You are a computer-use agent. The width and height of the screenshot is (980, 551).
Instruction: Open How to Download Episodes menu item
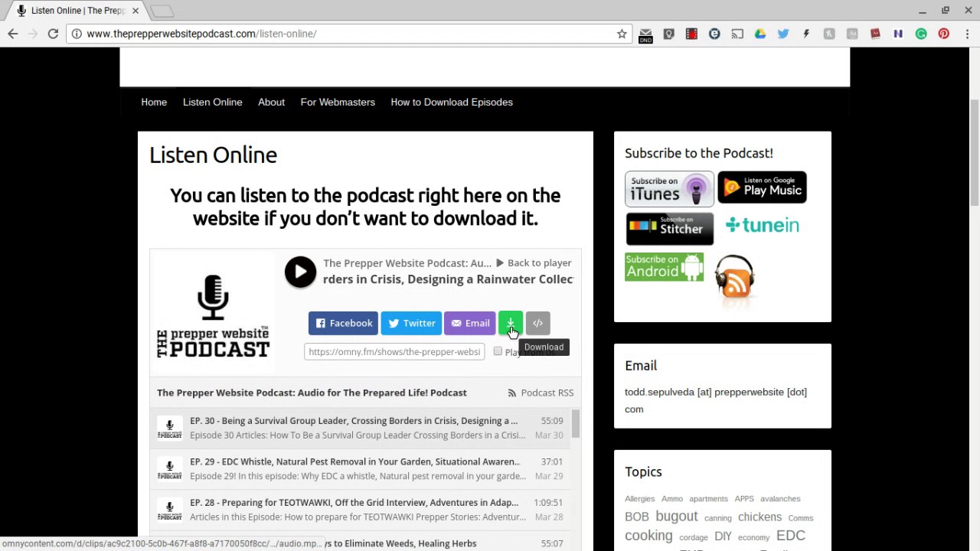tap(452, 102)
